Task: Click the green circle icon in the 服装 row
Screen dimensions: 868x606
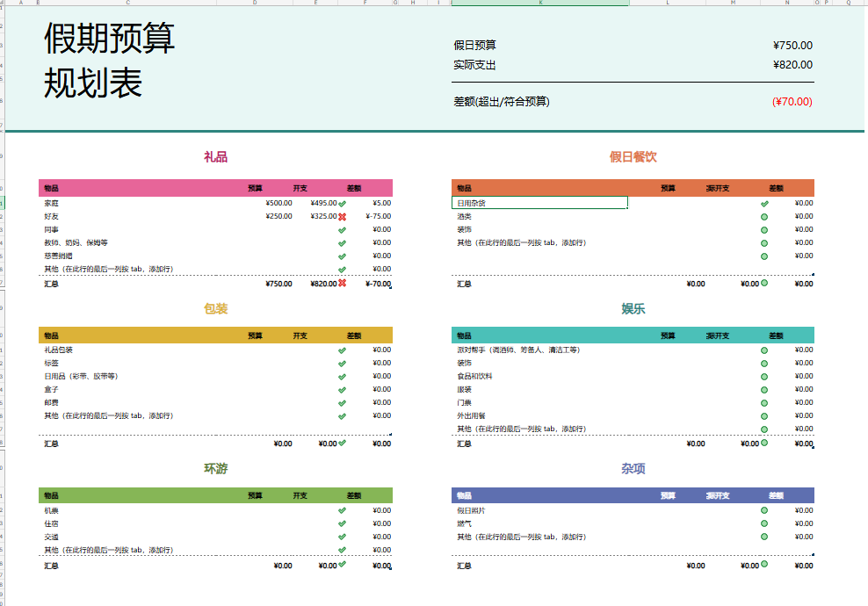Action: [x=764, y=390]
